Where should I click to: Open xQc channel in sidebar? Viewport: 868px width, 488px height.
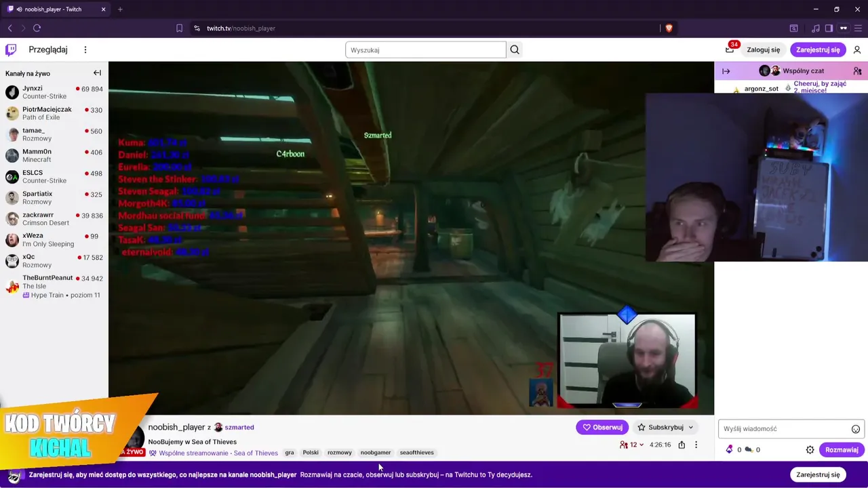(54, 260)
